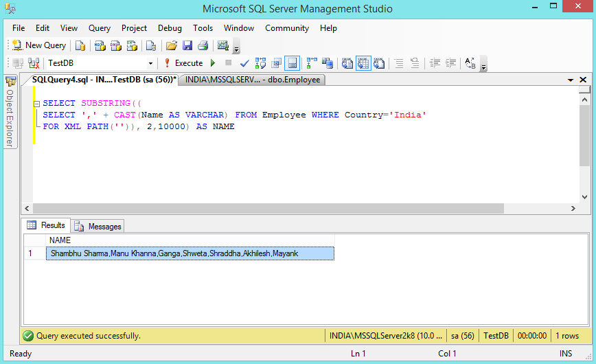Open the View menu
The height and width of the screenshot is (364, 596).
click(x=69, y=28)
